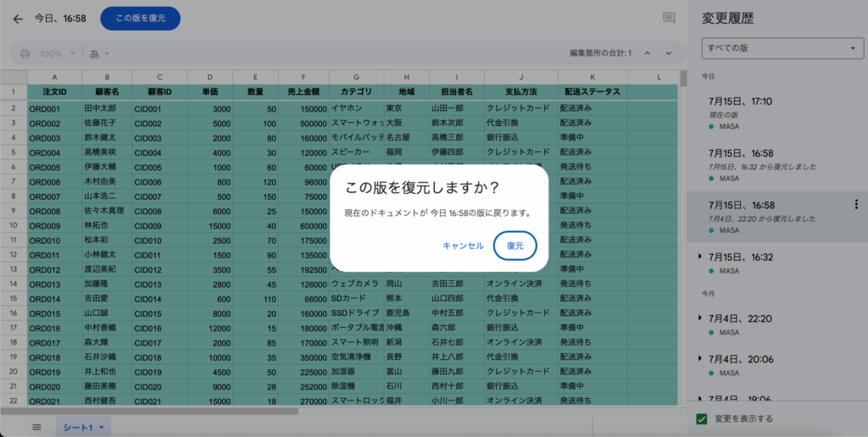
Task: Click キャンセル in the dialog
Action: point(463,246)
